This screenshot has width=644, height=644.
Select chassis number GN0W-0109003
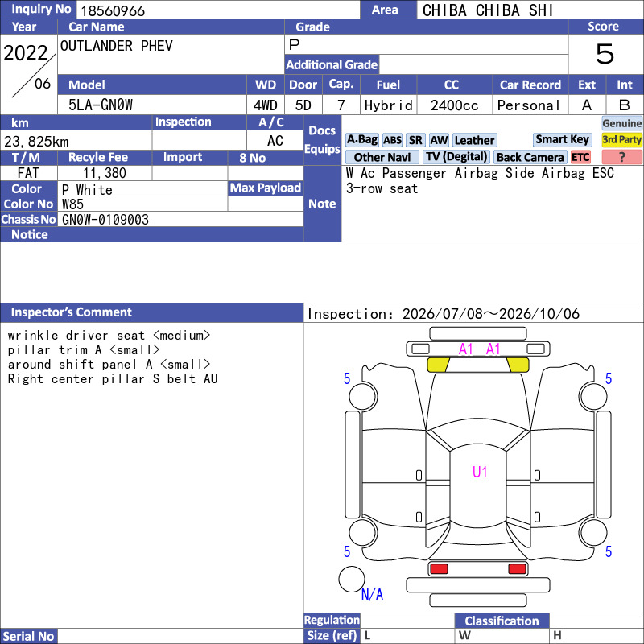pyautogui.click(x=105, y=220)
